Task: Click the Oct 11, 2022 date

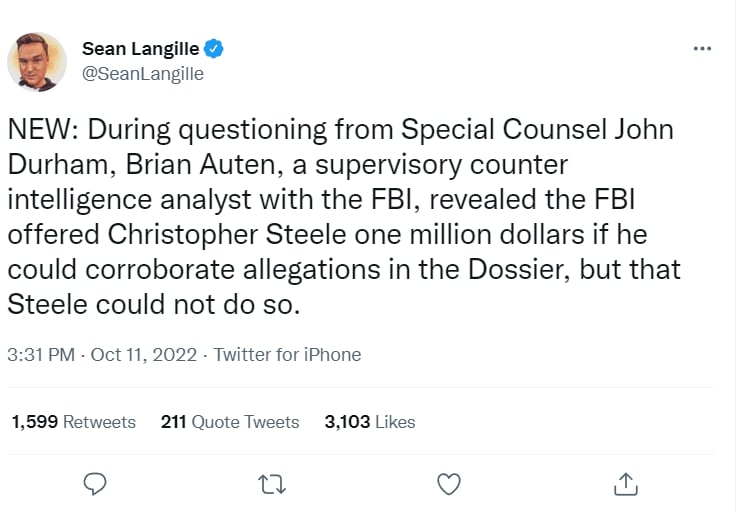Action: [144, 355]
